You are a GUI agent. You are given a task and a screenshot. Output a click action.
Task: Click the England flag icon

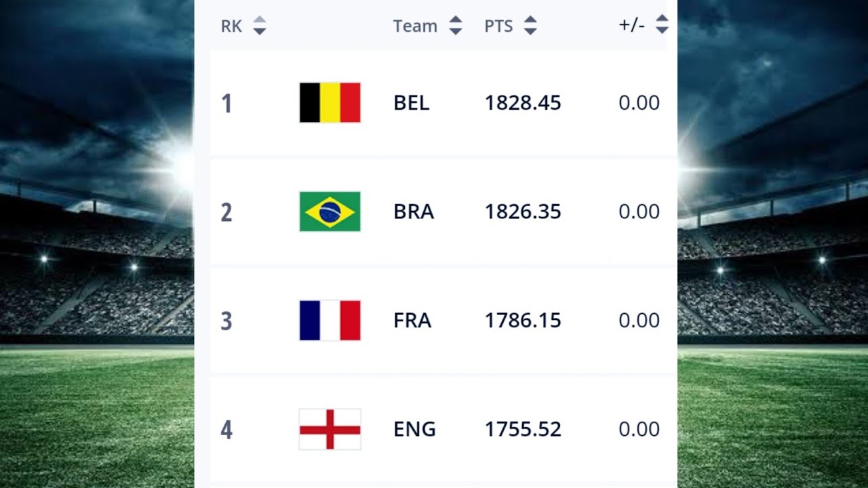330,429
